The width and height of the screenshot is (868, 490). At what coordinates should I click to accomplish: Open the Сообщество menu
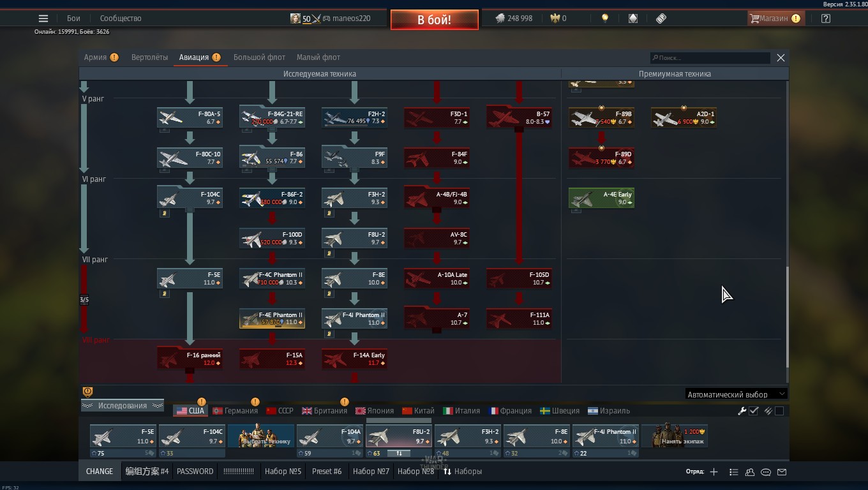click(121, 19)
